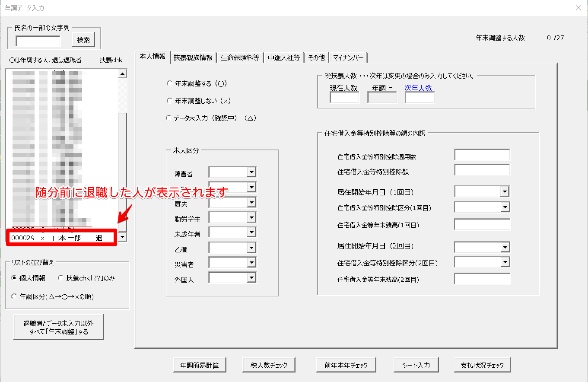Click the 住宅借入金等特別控除適用数 field
588x382 pixels.
click(x=482, y=155)
